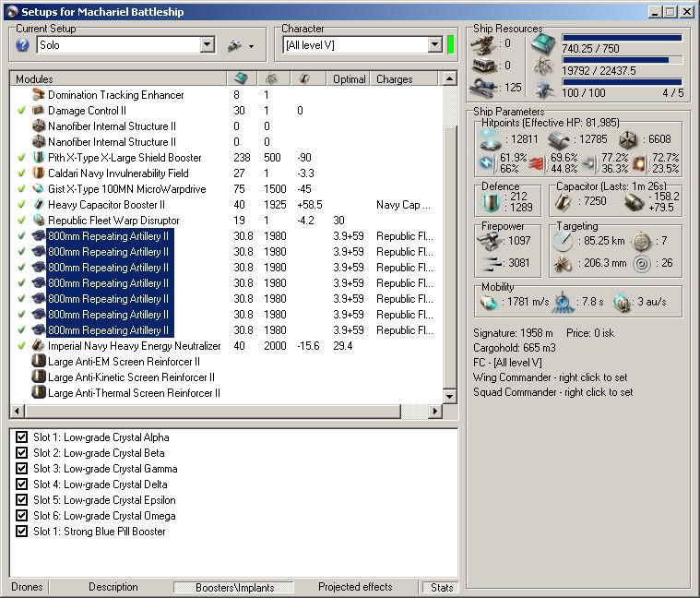Select the Heavy Capacitor Booster II icon
700x598 pixels.
(39, 205)
